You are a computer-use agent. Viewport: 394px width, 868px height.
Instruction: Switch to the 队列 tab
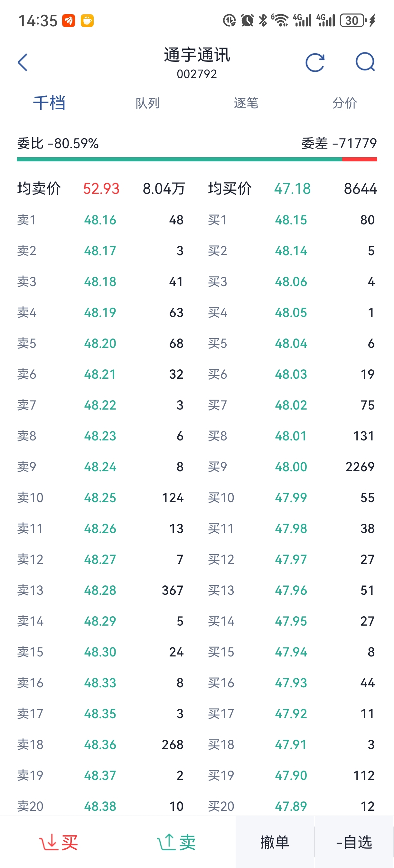[147, 103]
